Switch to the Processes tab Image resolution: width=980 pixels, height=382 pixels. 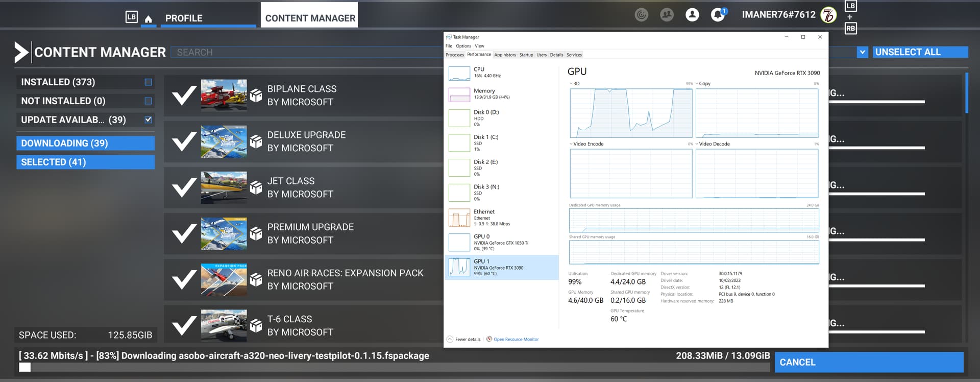click(455, 55)
